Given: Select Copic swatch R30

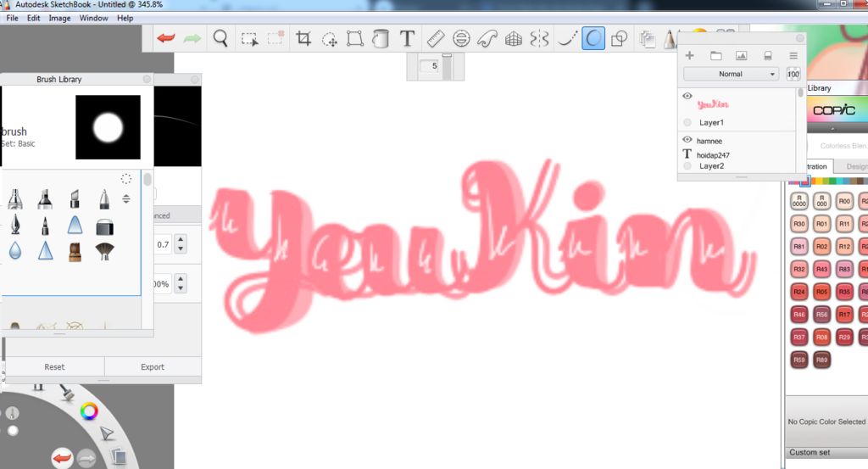Looking at the screenshot, I should (798, 224).
